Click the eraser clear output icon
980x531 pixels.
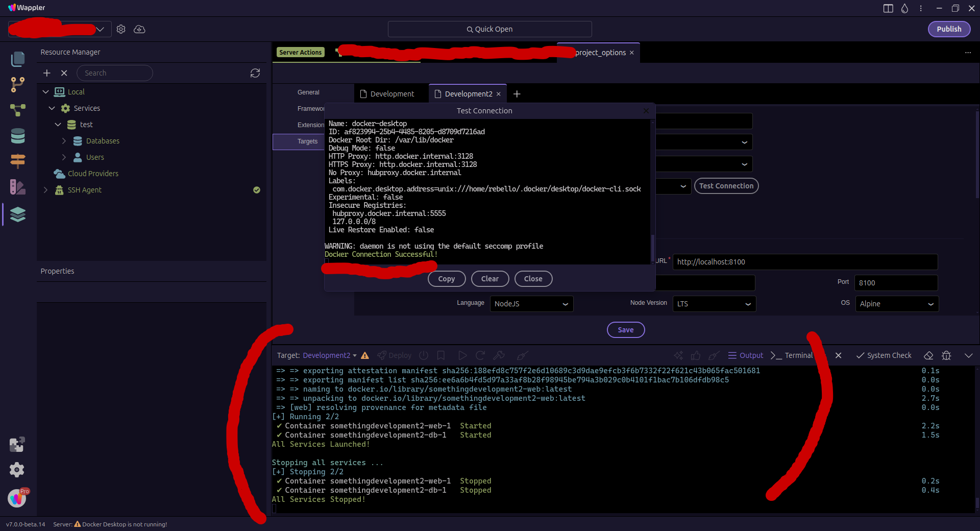pyautogui.click(x=929, y=355)
